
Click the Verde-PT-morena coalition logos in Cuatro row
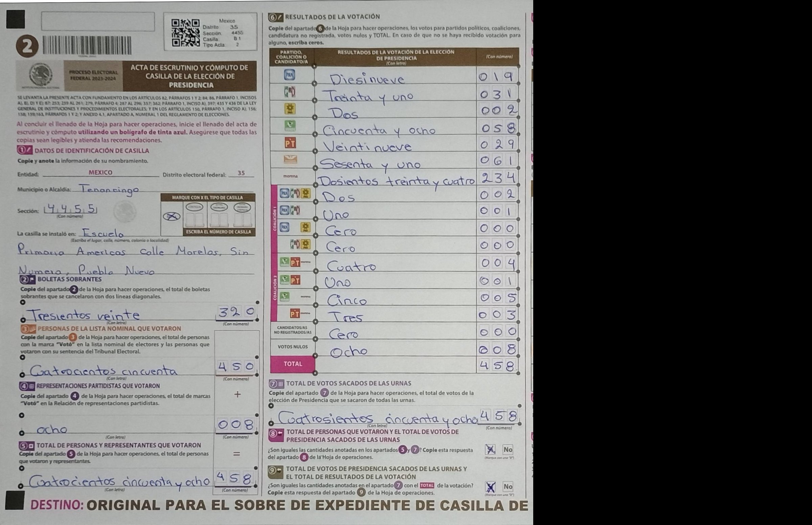click(x=295, y=262)
